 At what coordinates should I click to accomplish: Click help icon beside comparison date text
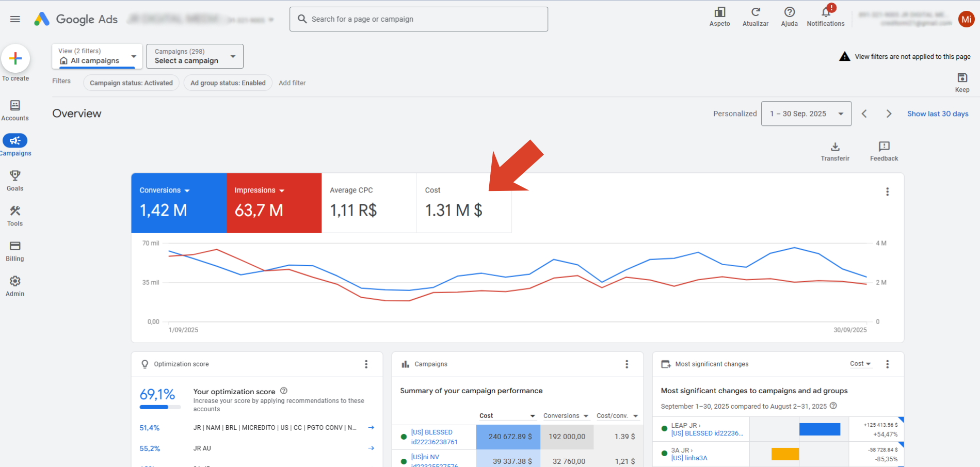[833, 406]
